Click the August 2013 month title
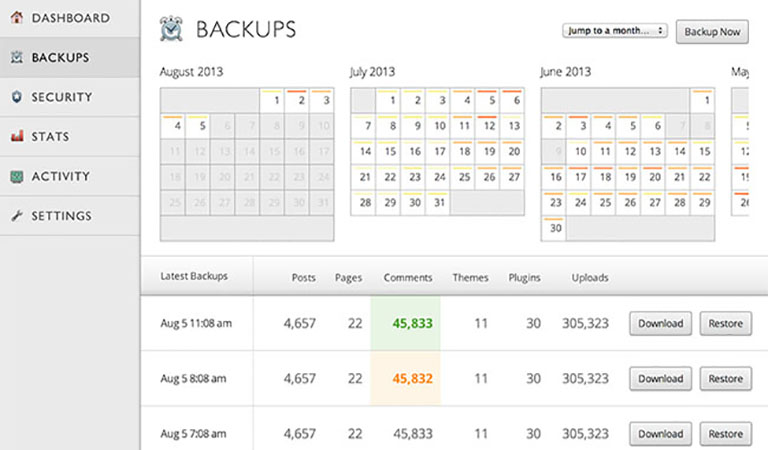768x450 pixels. (191, 72)
